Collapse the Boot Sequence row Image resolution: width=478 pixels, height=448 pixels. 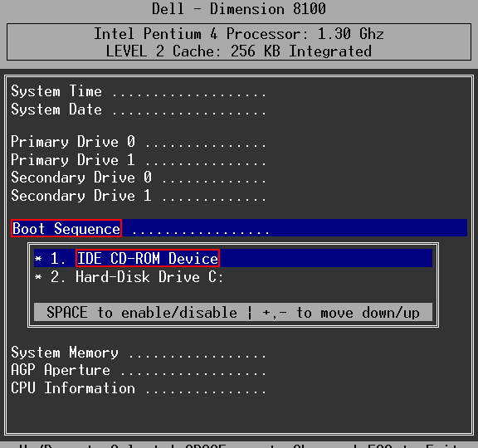click(x=239, y=228)
